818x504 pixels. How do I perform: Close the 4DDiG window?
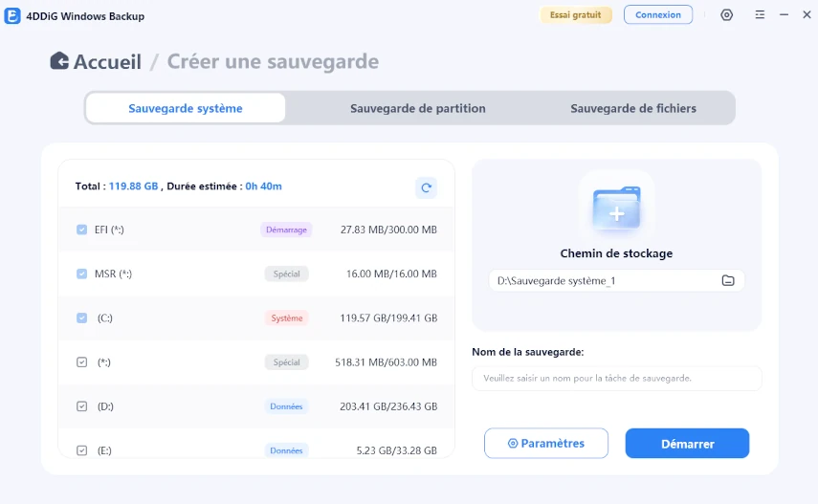tap(807, 15)
